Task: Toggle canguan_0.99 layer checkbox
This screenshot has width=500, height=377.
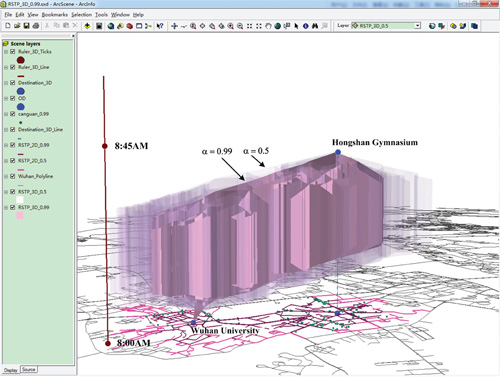Action: 13,114
